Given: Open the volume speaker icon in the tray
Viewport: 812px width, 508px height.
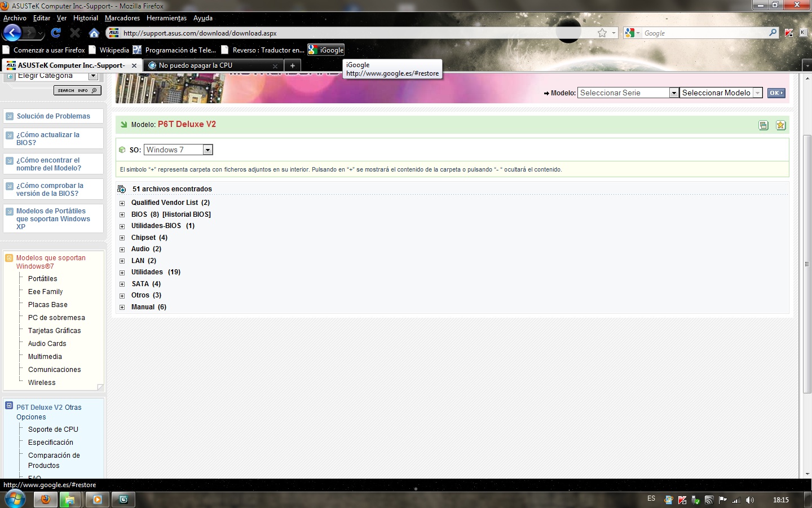Looking at the screenshot, I should click(750, 500).
